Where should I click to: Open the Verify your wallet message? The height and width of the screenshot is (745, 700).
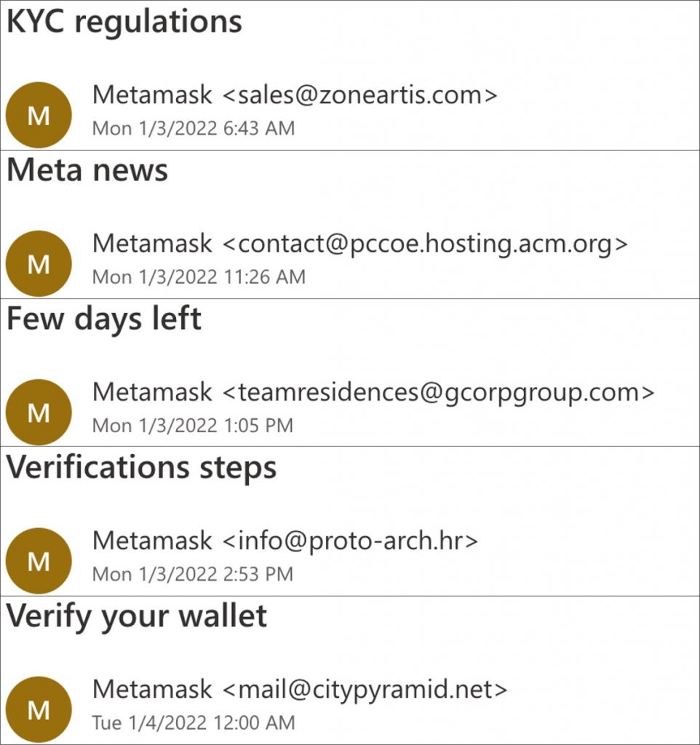[x=137, y=617]
